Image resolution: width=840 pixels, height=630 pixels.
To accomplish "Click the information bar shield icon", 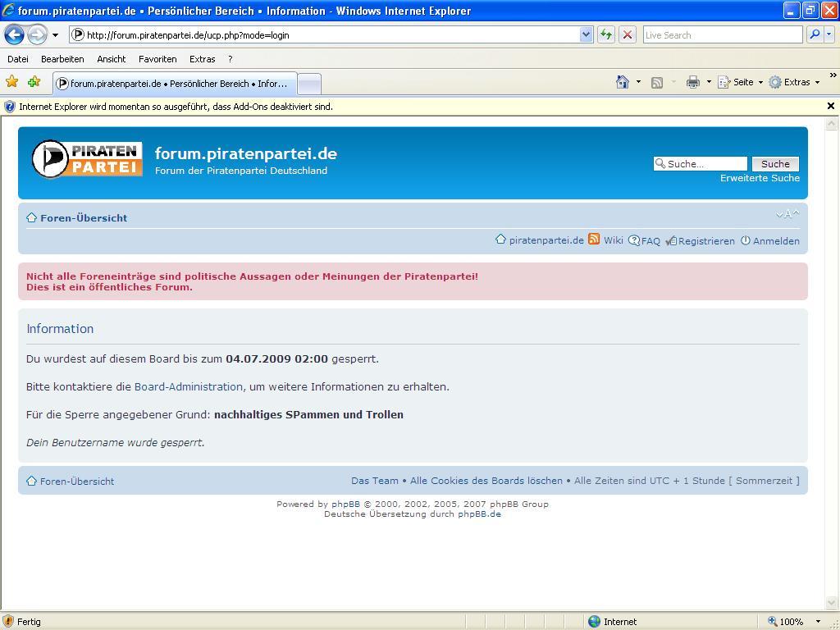I will pos(10,107).
